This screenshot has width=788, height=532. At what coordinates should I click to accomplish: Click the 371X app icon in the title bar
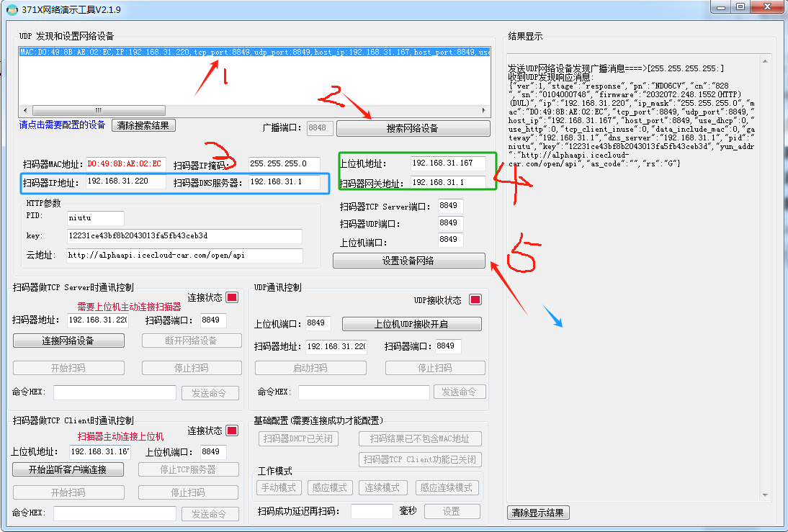tap(12, 9)
